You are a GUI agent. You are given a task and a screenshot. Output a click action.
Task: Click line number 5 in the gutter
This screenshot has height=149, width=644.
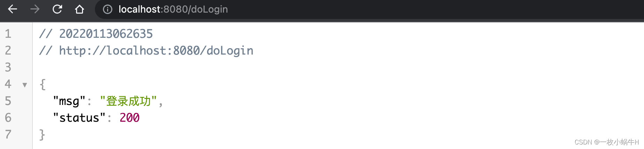coord(8,101)
